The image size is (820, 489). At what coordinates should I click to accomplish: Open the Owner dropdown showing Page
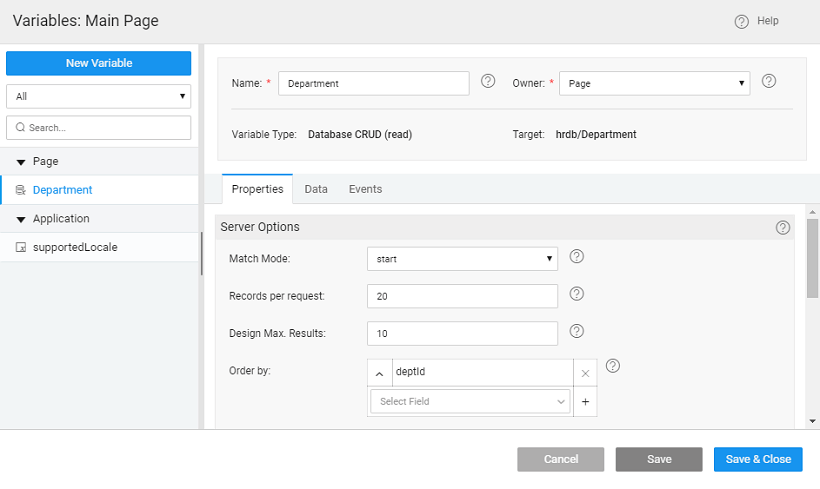654,84
